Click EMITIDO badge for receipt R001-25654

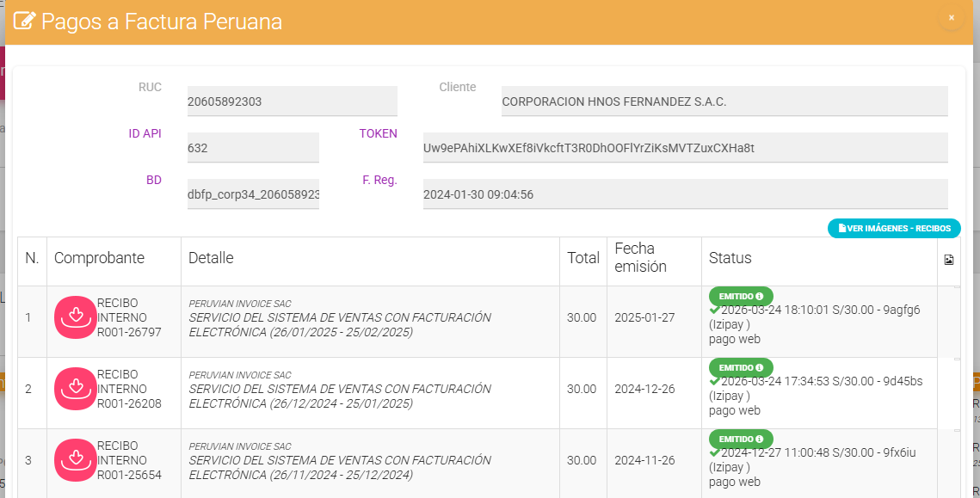(741, 439)
